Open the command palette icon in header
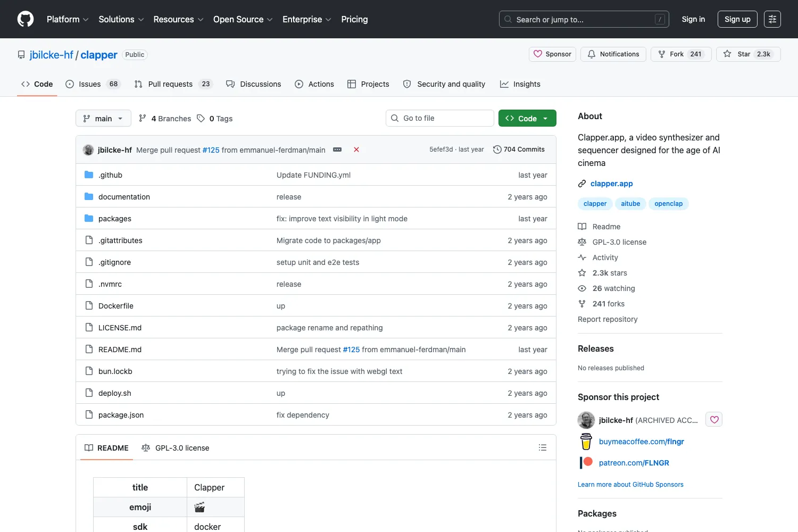This screenshot has width=798, height=532. [x=772, y=19]
